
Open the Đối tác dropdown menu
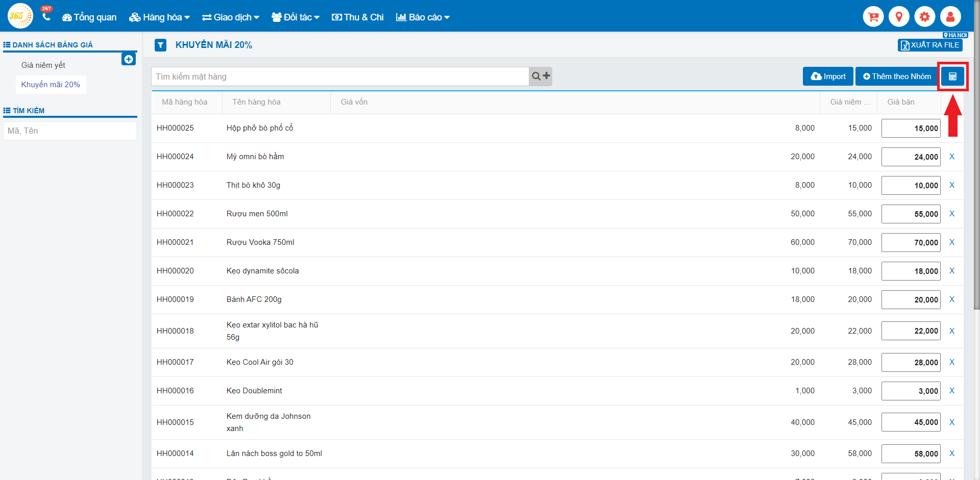(296, 17)
